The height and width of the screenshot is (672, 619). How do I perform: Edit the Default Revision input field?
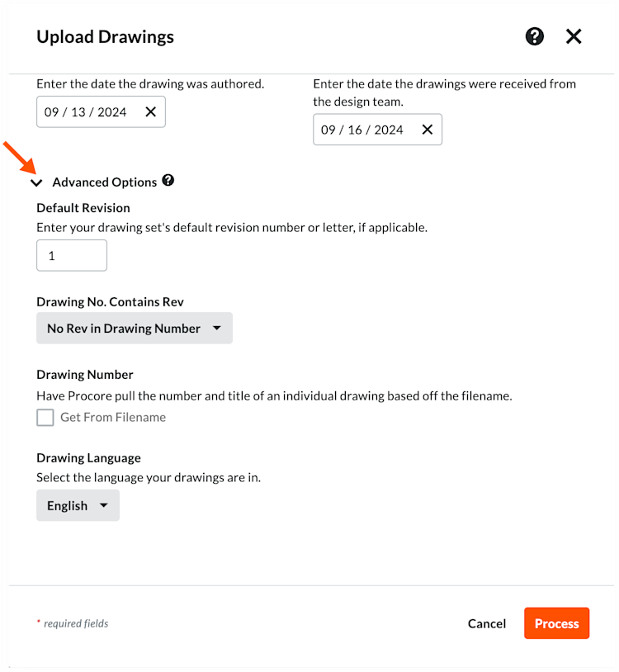pos(72,255)
